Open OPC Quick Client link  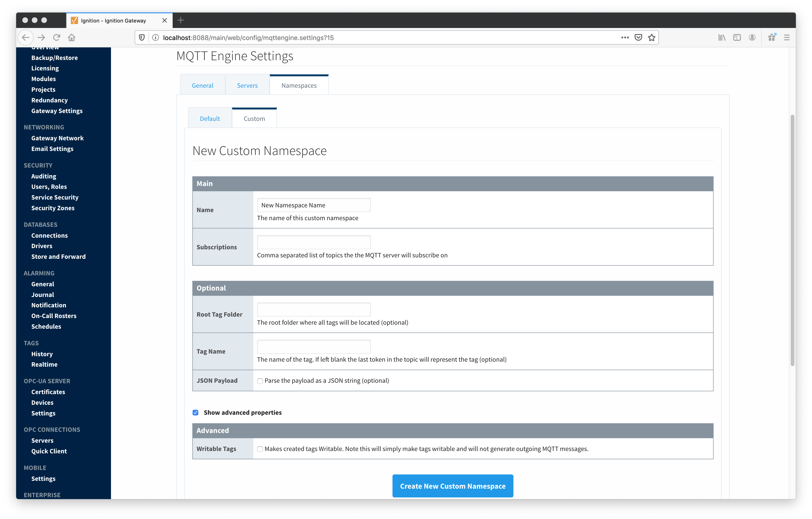(x=49, y=451)
